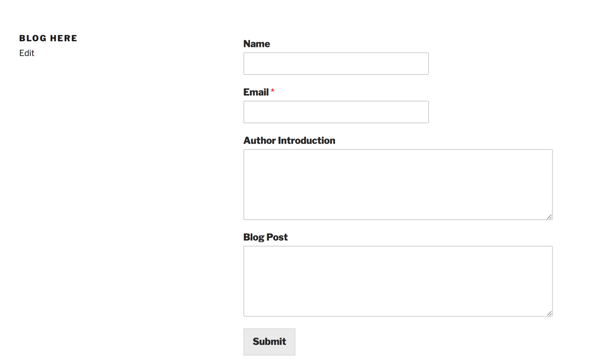
Task: Click the Blog Post label
Action: [265, 237]
